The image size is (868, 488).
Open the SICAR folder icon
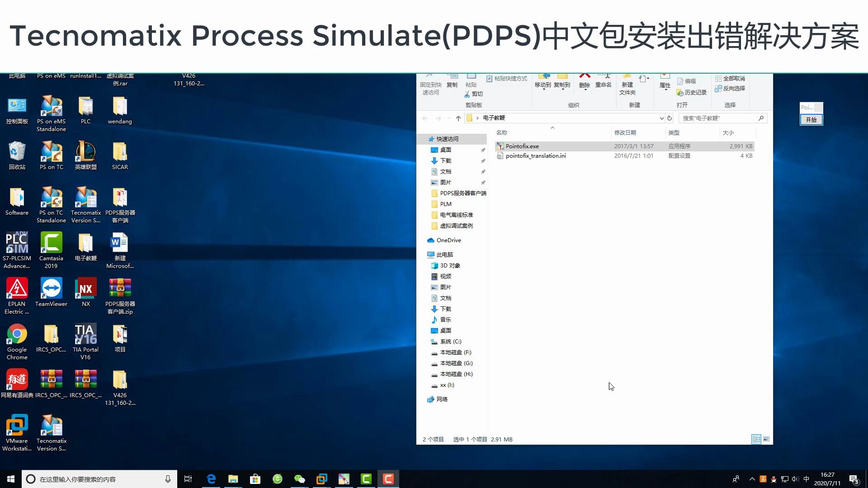120,156
